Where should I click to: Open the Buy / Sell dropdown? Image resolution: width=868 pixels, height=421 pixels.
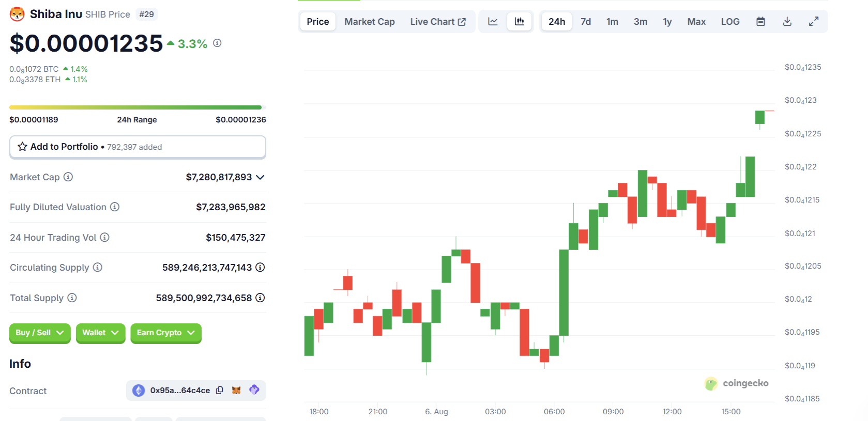point(40,333)
